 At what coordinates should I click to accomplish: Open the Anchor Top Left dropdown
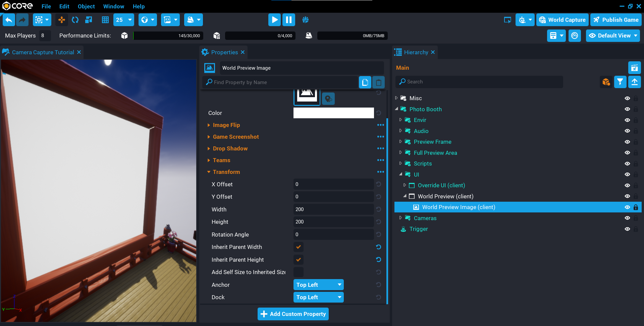(x=318, y=284)
